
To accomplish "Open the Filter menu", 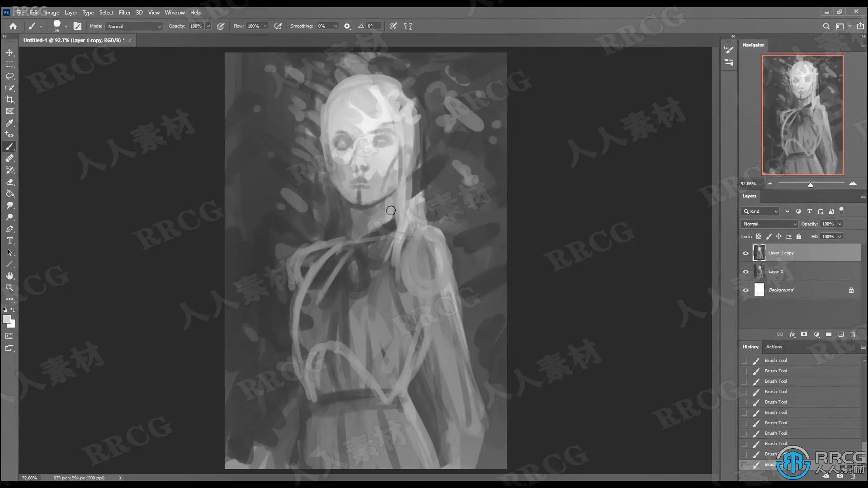I will point(124,13).
